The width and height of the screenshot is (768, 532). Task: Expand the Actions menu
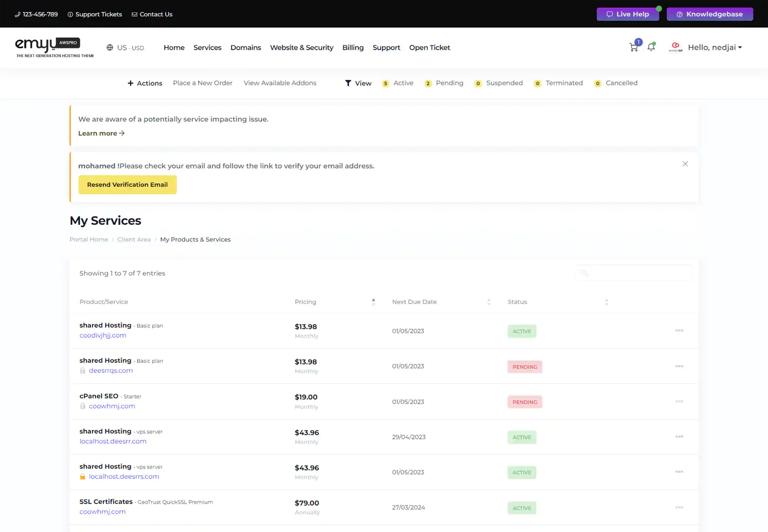tap(145, 83)
